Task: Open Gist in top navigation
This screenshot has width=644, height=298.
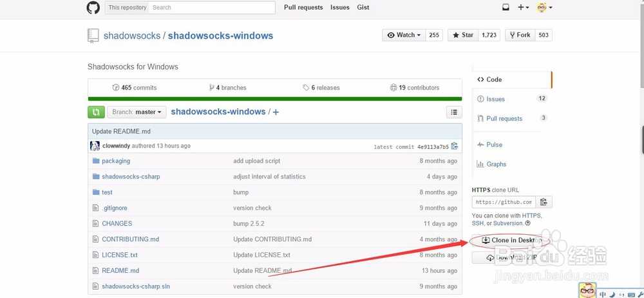Action: (363, 7)
